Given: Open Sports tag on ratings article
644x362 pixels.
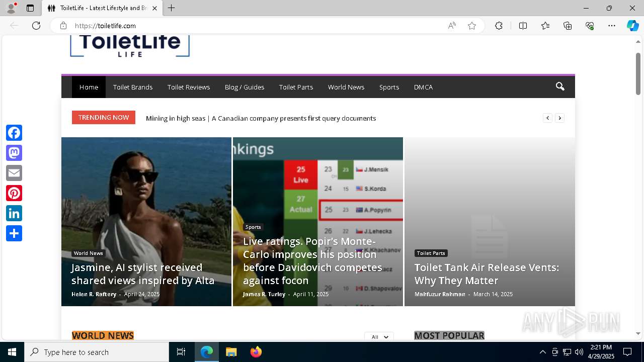Looking at the screenshot, I should point(253,227).
